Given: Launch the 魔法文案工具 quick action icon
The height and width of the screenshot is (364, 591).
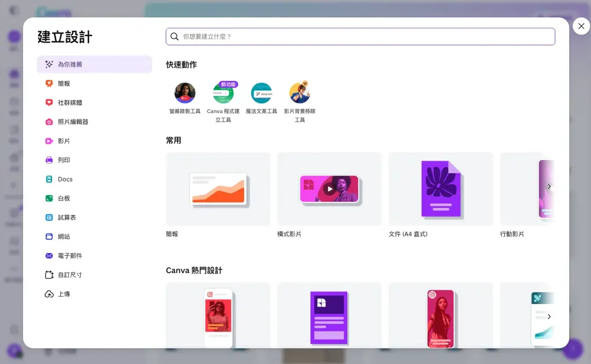Looking at the screenshot, I should point(262,93).
